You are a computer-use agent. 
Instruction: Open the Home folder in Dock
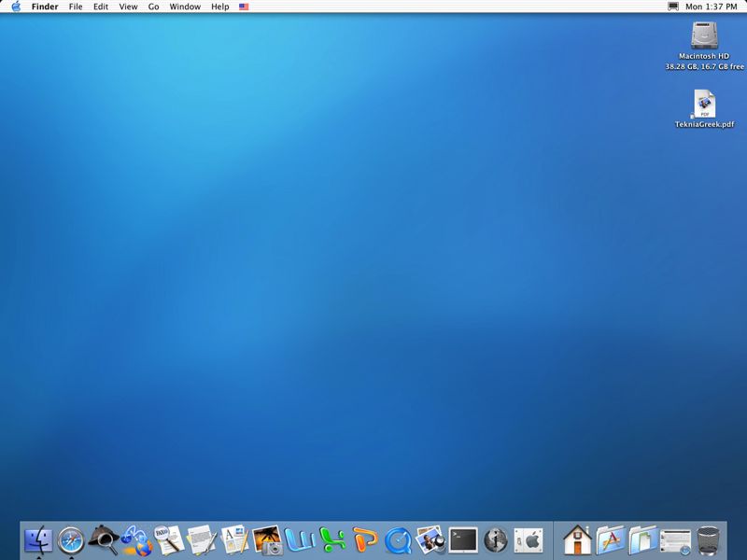[x=578, y=539]
